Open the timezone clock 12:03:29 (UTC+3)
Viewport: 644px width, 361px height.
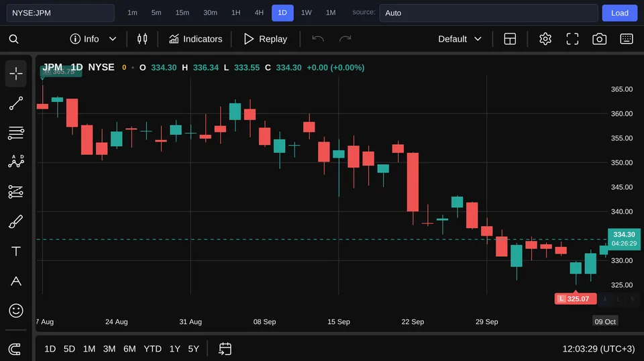pyautogui.click(x=598, y=349)
